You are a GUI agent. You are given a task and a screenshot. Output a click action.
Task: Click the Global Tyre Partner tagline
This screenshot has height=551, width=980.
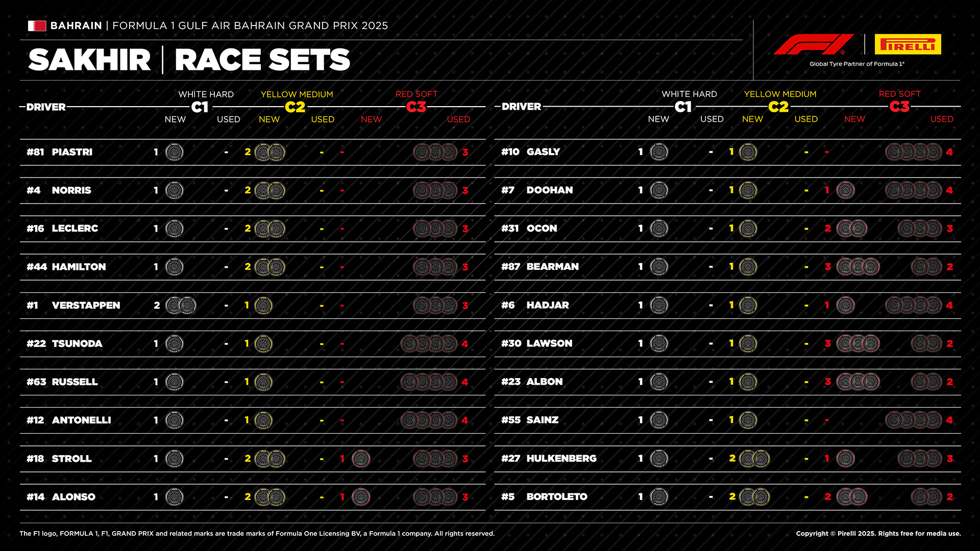(856, 64)
